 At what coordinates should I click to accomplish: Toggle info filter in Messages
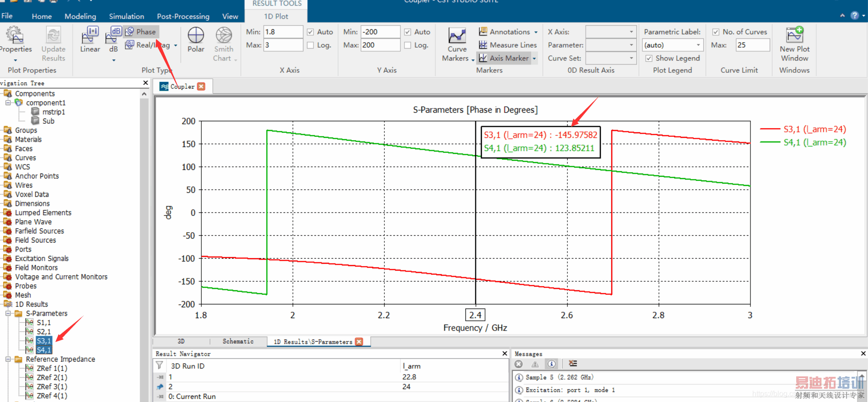552,364
